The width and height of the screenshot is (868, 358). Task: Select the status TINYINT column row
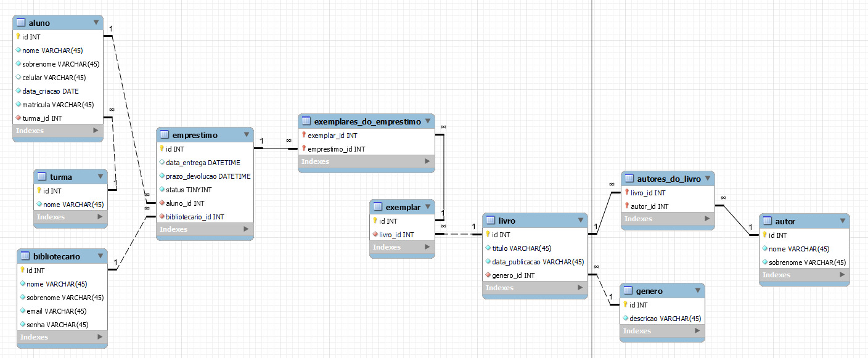[205, 190]
